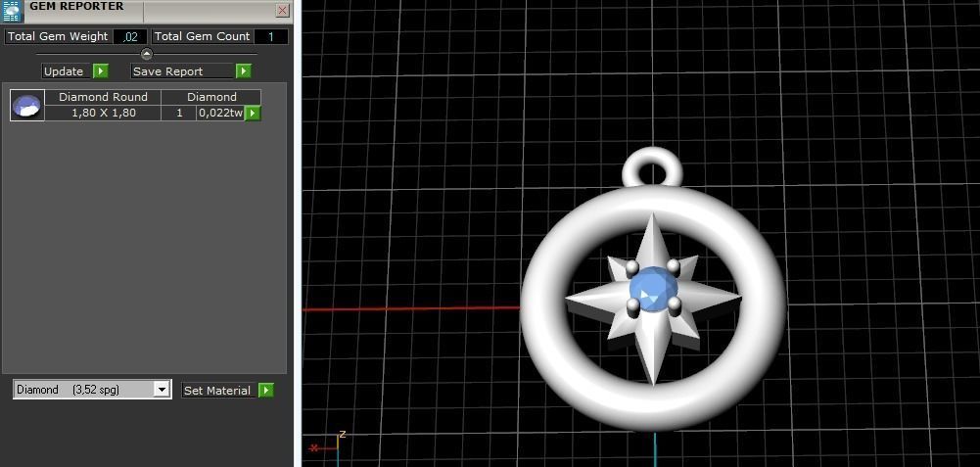This screenshot has height=467, width=980.
Task: Click the 1,80 X 1,80 size cell
Action: (103, 114)
